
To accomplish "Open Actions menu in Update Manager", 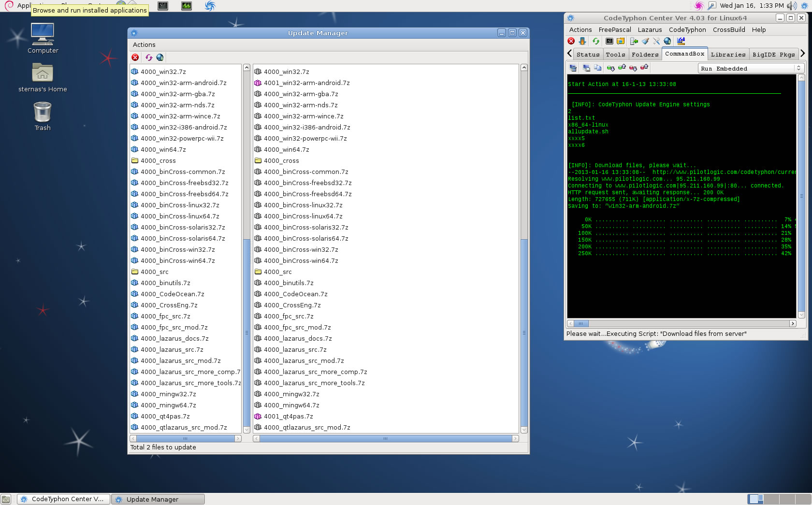I will tap(144, 44).
